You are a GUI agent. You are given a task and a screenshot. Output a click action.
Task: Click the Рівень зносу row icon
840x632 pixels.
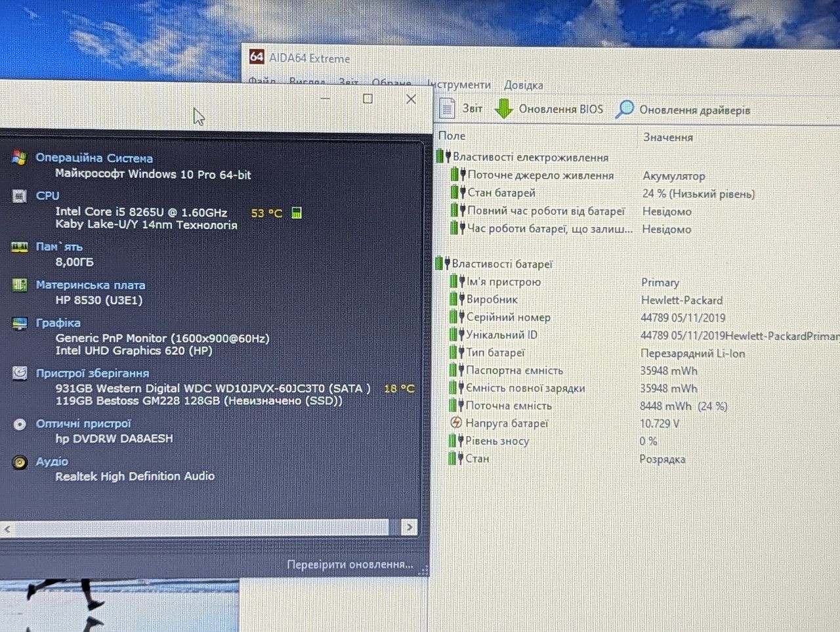(456, 441)
